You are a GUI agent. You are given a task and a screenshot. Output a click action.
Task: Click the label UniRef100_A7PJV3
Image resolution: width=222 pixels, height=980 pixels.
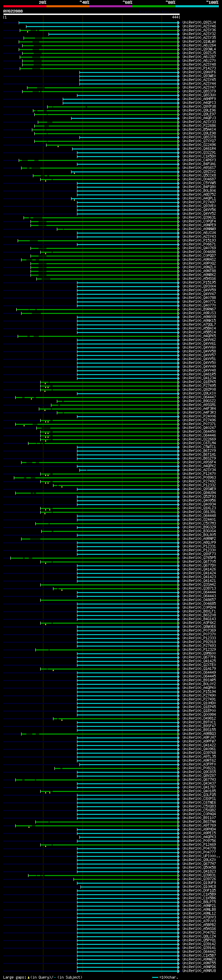point(199,921)
